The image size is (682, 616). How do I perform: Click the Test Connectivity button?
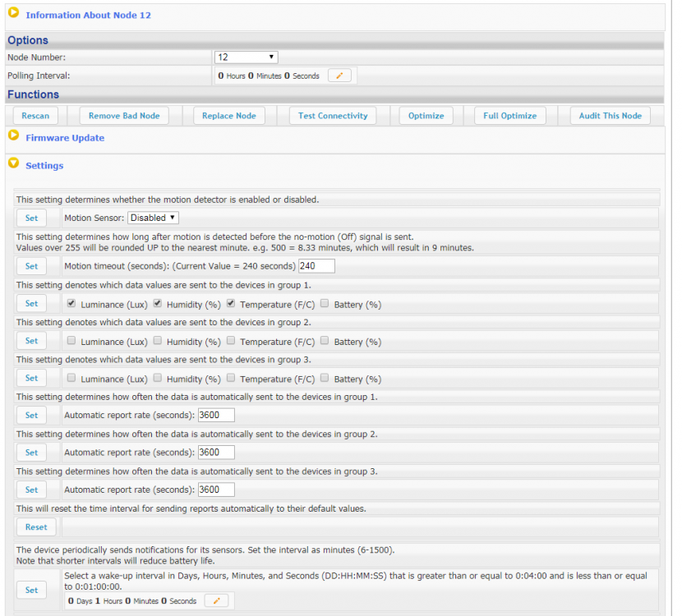(x=333, y=116)
